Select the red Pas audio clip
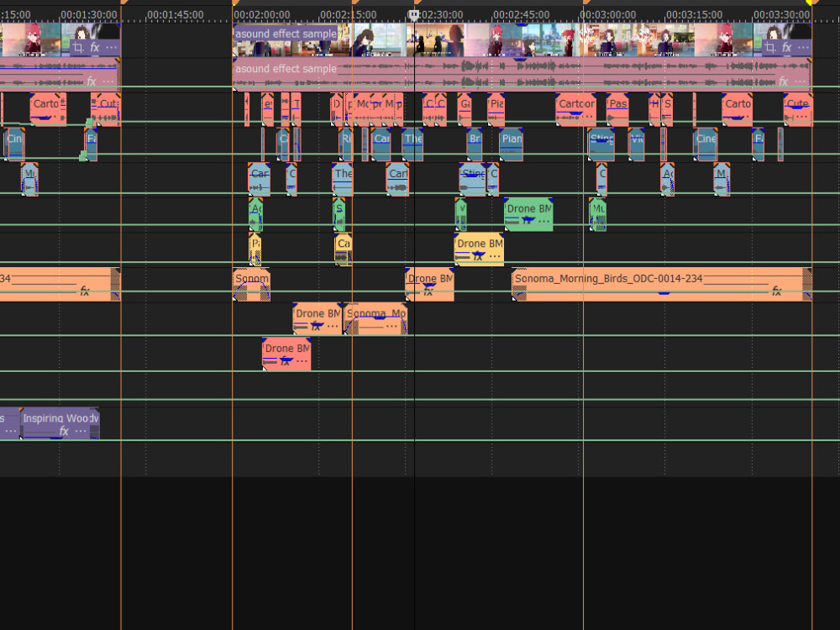This screenshot has width=840, height=630. tap(617, 110)
